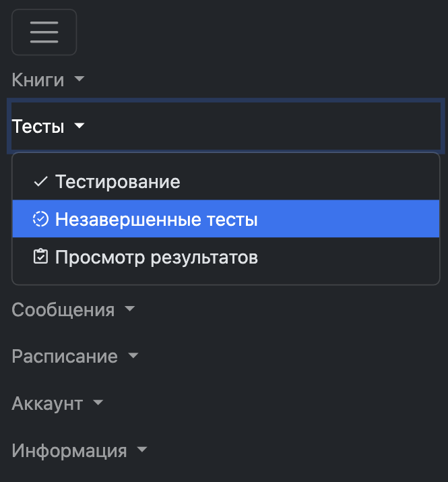Open the Незавершенные тесты menu entry
Image resolution: width=448 pixels, height=482 pixels.
(x=156, y=219)
